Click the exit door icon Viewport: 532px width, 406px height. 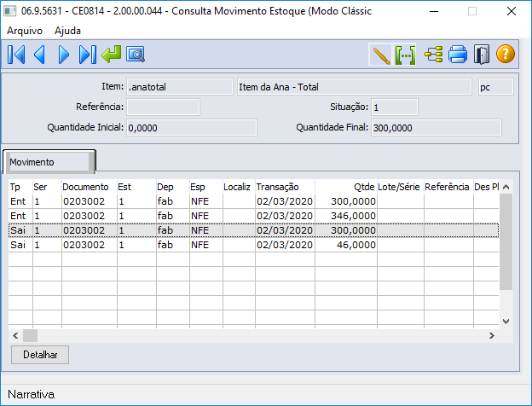tap(482, 55)
